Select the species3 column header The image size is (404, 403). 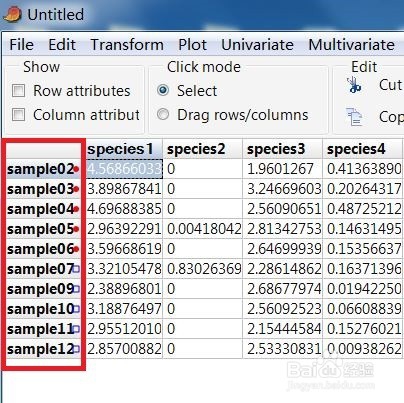click(x=282, y=149)
